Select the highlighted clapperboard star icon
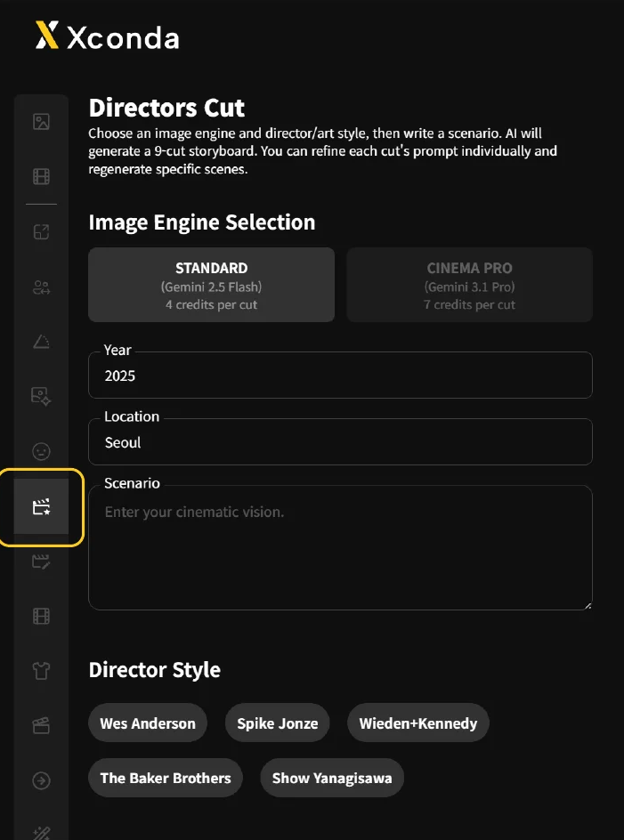The height and width of the screenshot is (840, 624). (41, 506)
